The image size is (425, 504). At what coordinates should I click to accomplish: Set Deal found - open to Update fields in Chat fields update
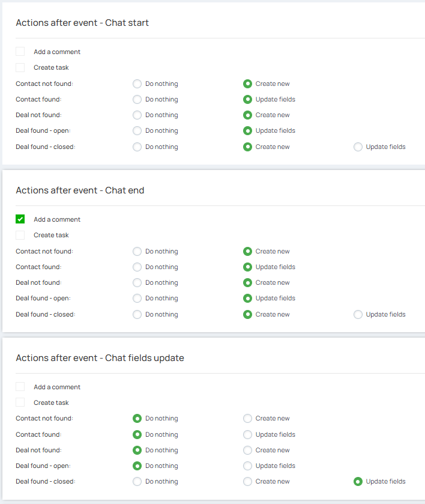[x=247, y=466]
